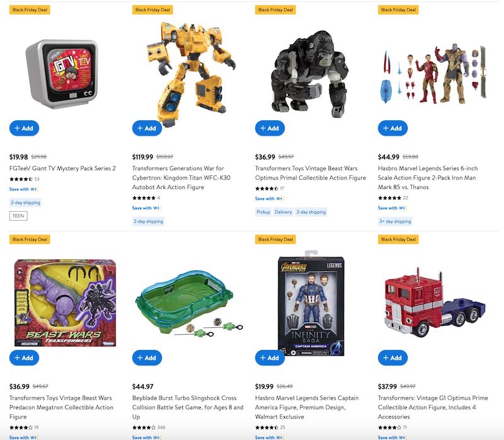Open Beyblade Burst Turbo Slingshock title link
Image resolution: width=504 pixels, height=440 pixels.
coord(188,407)
